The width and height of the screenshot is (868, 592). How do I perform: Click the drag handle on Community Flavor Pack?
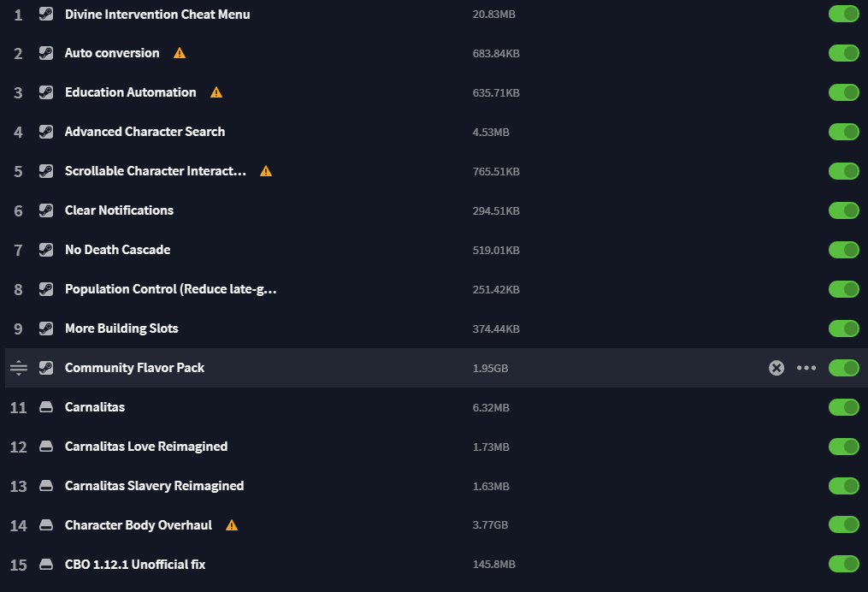point(19,368)
